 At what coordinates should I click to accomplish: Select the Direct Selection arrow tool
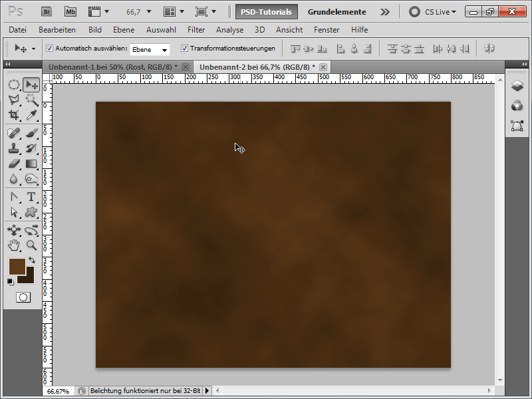point(13,212)
